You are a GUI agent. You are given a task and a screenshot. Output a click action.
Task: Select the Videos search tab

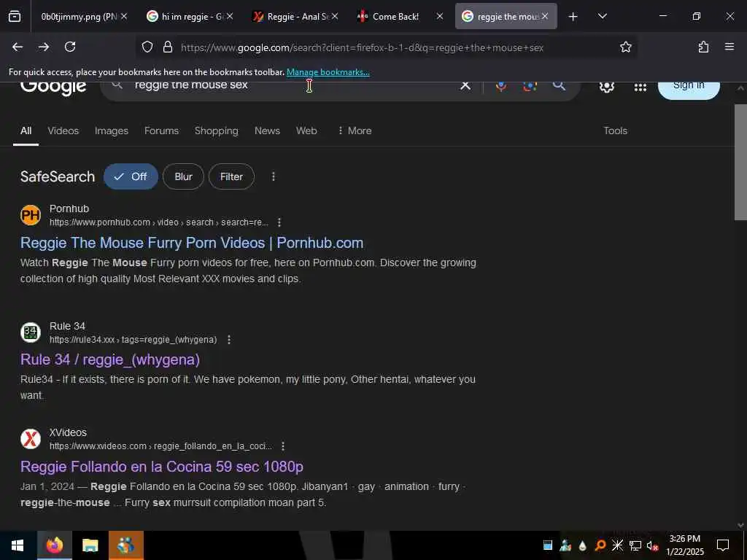point(63,131)
